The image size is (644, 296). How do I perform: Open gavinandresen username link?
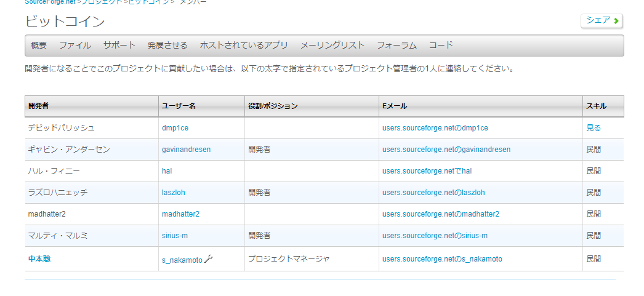click(x=186, y=150)
